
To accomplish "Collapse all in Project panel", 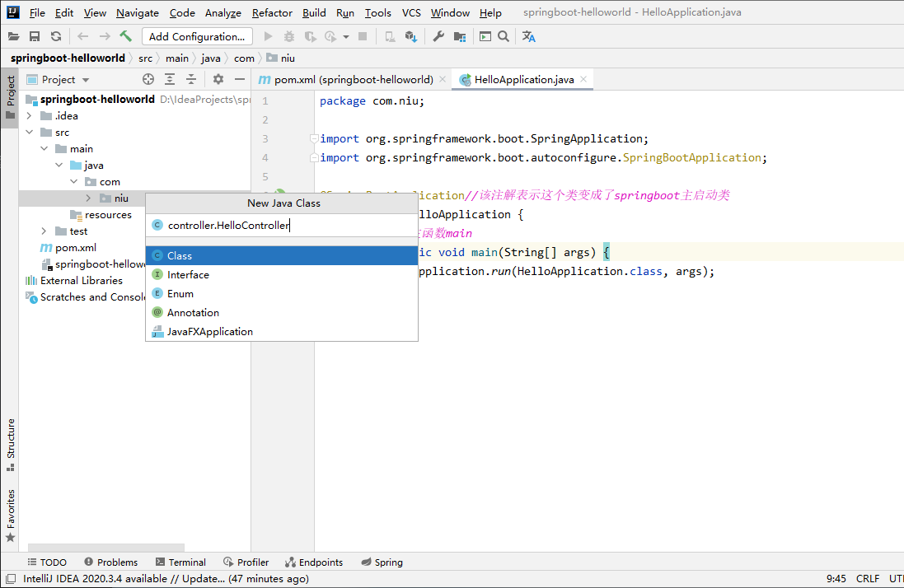I will point(191,79).
